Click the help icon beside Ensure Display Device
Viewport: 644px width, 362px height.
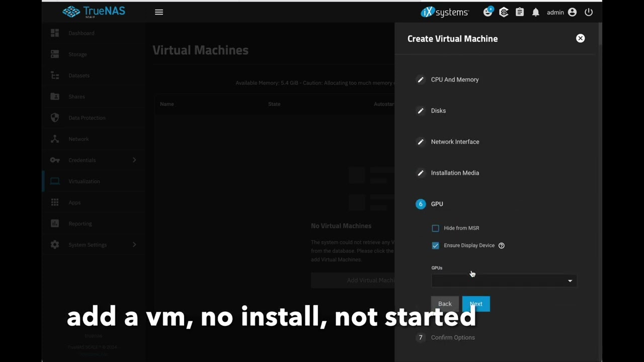coord(501,245)
